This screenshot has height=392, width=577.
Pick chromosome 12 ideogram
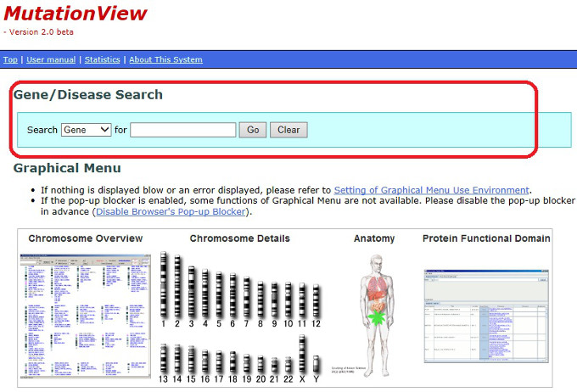(316, 301)
